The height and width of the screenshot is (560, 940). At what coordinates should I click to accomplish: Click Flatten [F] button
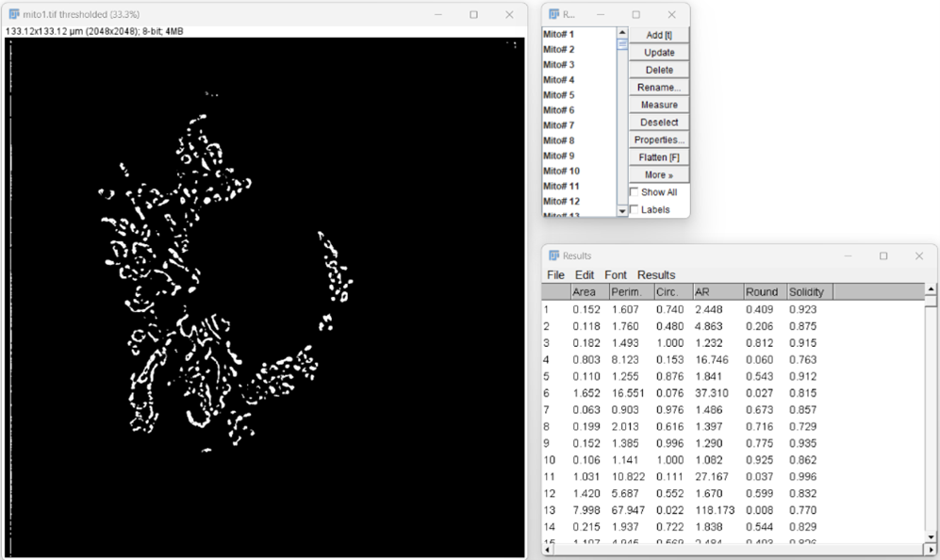pyautogui.click(x=659, y=157)
